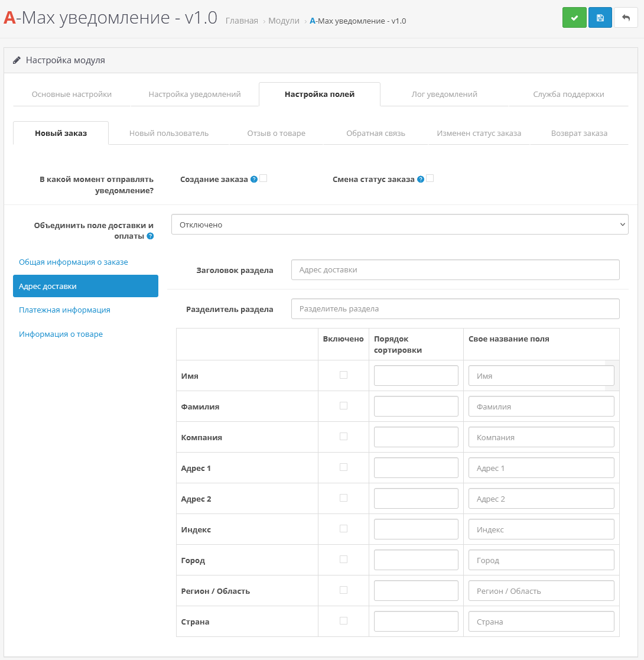The height and width of the screenshot is (660, 644).
Task: Focus the sort order field for Фамилия
Action: 416,407
